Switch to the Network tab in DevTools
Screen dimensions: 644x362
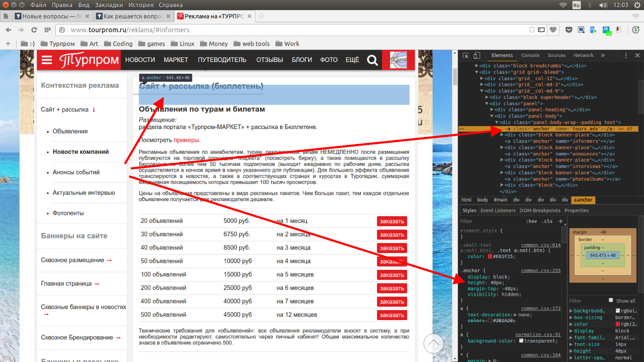click(583, 55)
